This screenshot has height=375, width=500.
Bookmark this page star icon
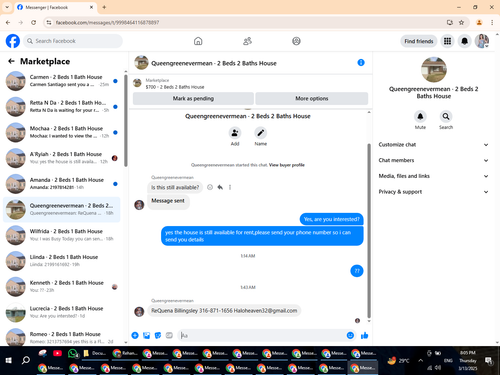(461, 22)
